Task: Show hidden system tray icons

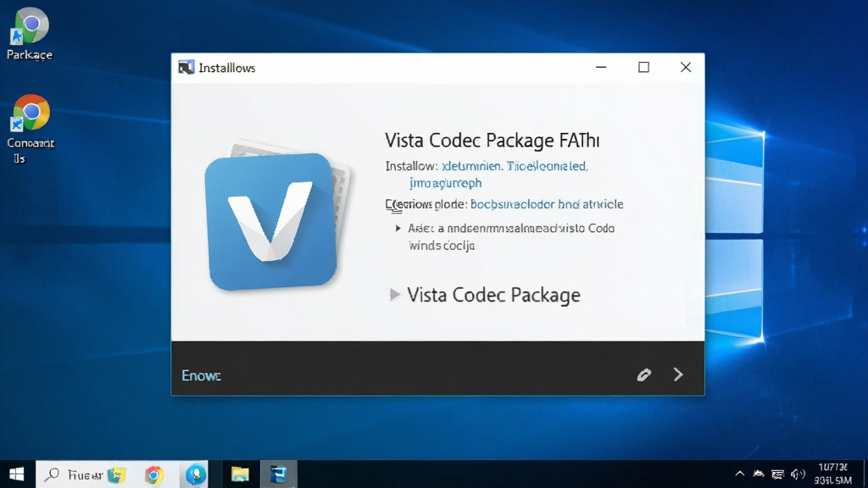Action: point(739,474)
